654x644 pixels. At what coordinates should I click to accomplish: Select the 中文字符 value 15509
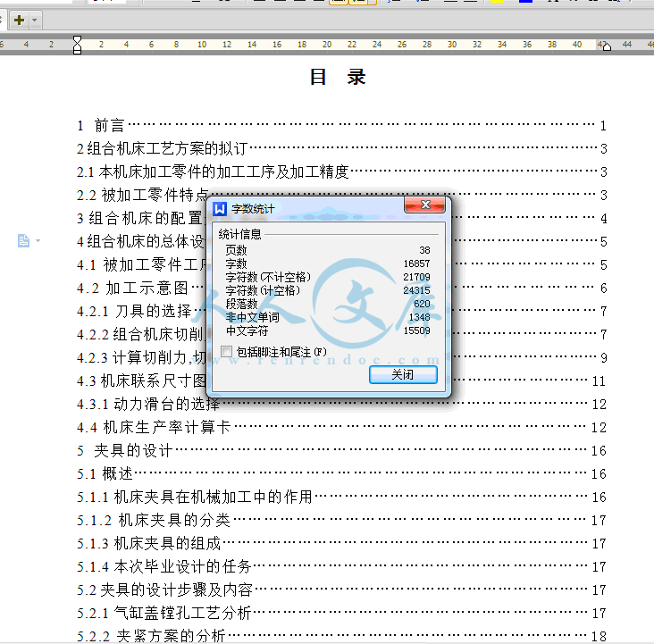point(416,330)
